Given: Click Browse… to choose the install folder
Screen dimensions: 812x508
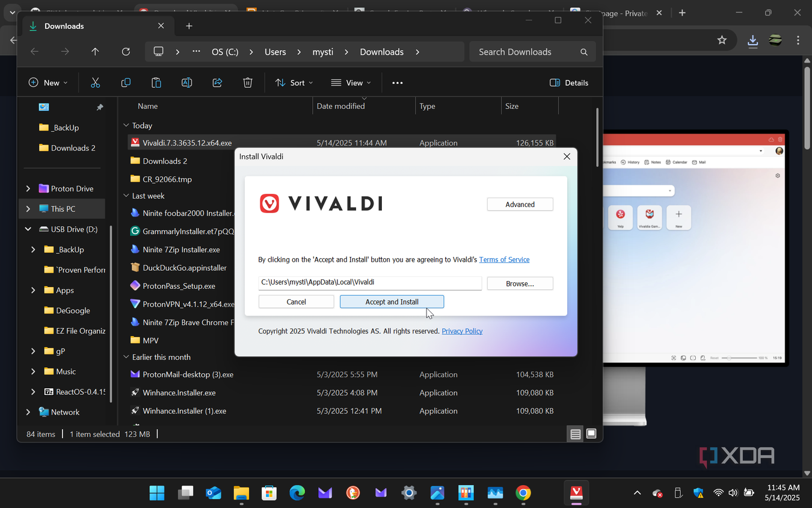Looking at the screenshot, I should pos(520,283).
